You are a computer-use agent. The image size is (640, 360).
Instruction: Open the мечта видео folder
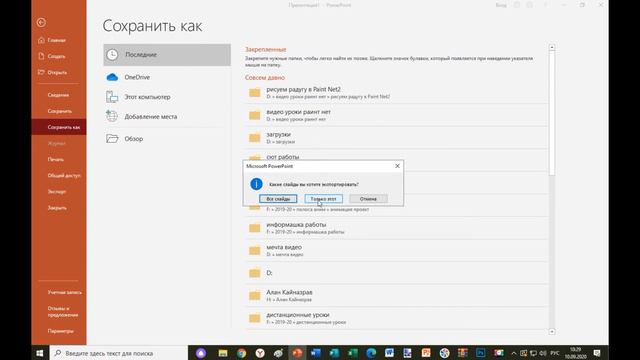396,250
